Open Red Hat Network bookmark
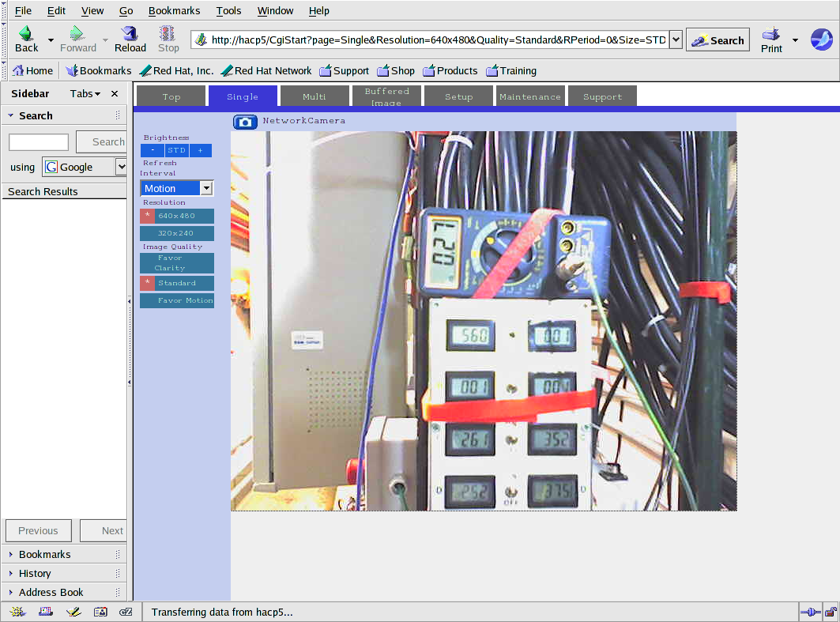 click(266, 70)
